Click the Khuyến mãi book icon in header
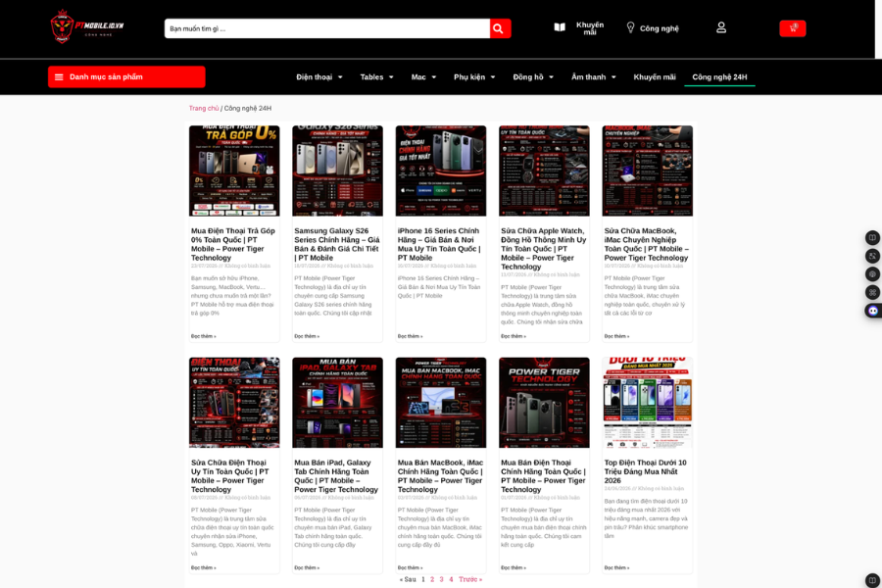Image resolution: width=882 pixels, height=588 pixels. [560, 27]
